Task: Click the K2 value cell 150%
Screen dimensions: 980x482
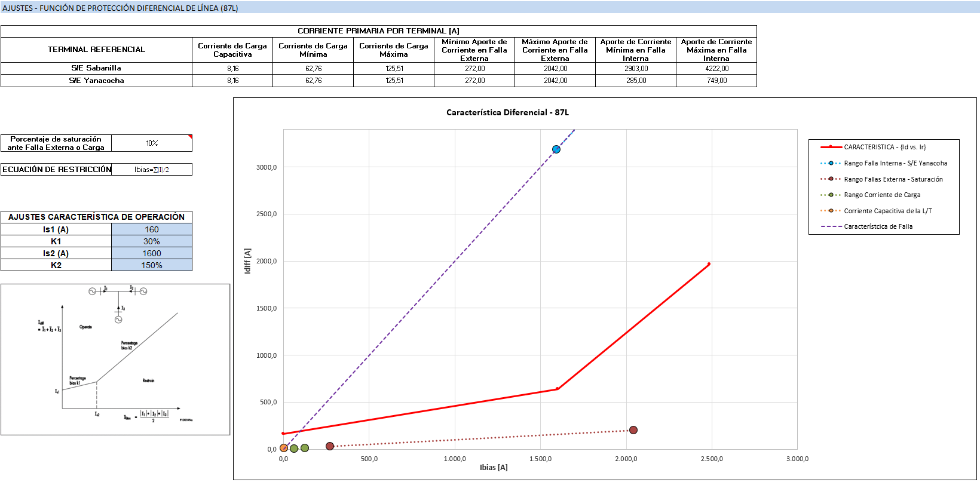Action: click(152, 265)
